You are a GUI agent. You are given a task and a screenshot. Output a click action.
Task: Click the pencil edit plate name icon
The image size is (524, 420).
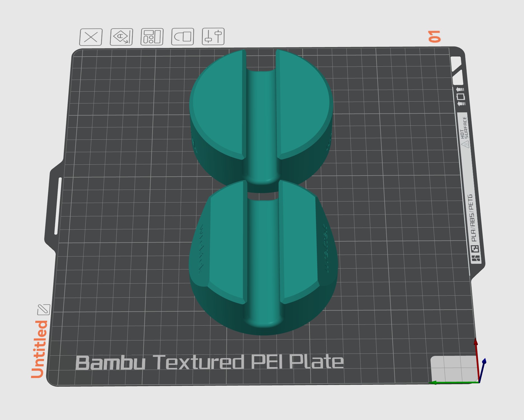[44, 310]
